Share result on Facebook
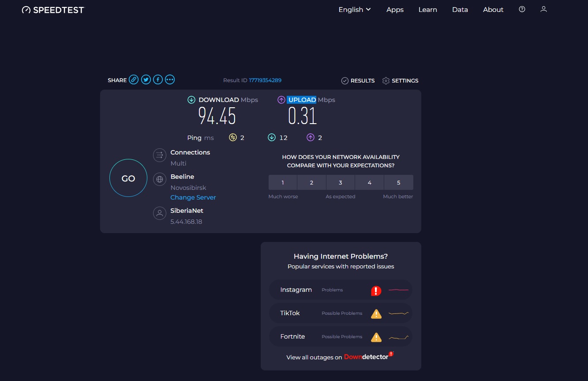The image size is (588, 381). coord(158,80)
